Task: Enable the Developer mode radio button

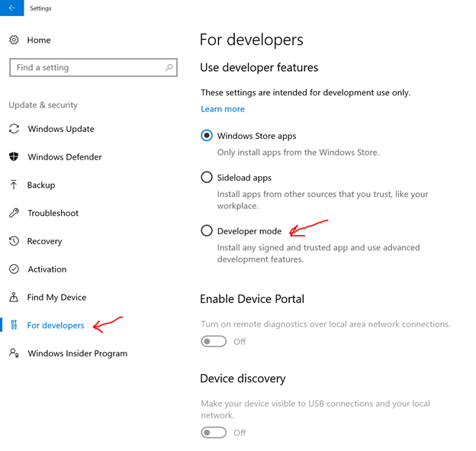Action: click(207, 230)
